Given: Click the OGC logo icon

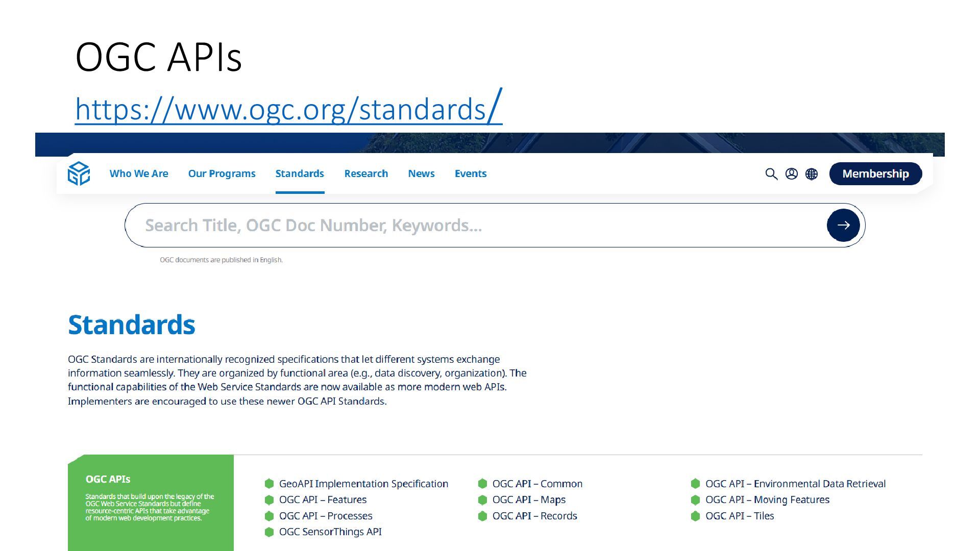Looking at the screenshot, I should tap(79, 173).
